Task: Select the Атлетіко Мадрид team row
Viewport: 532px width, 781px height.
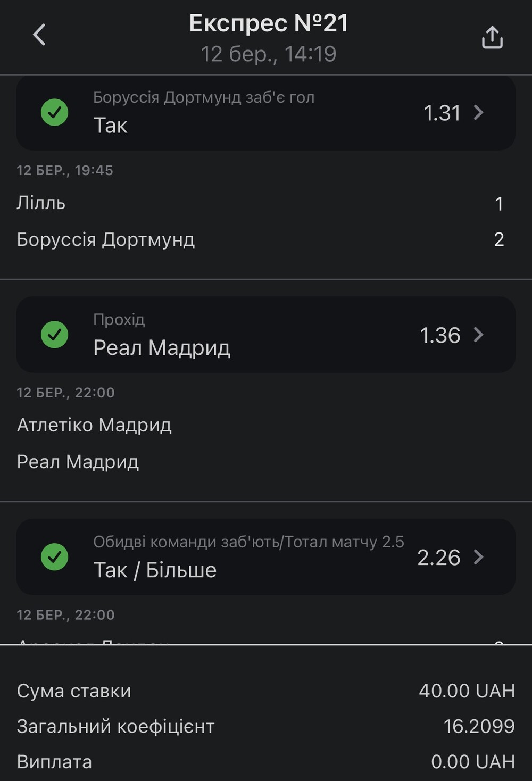Action: (261, 425)
